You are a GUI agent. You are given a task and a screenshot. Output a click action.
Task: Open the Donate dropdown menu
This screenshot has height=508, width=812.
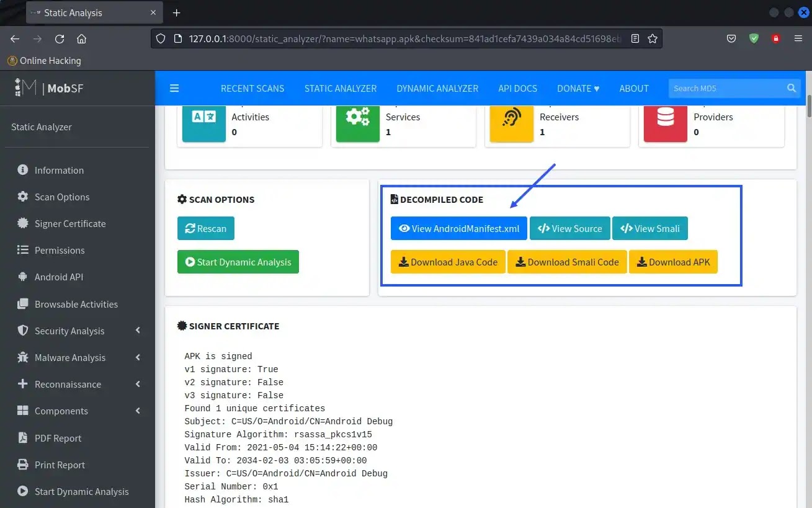[x=578, y=88]
